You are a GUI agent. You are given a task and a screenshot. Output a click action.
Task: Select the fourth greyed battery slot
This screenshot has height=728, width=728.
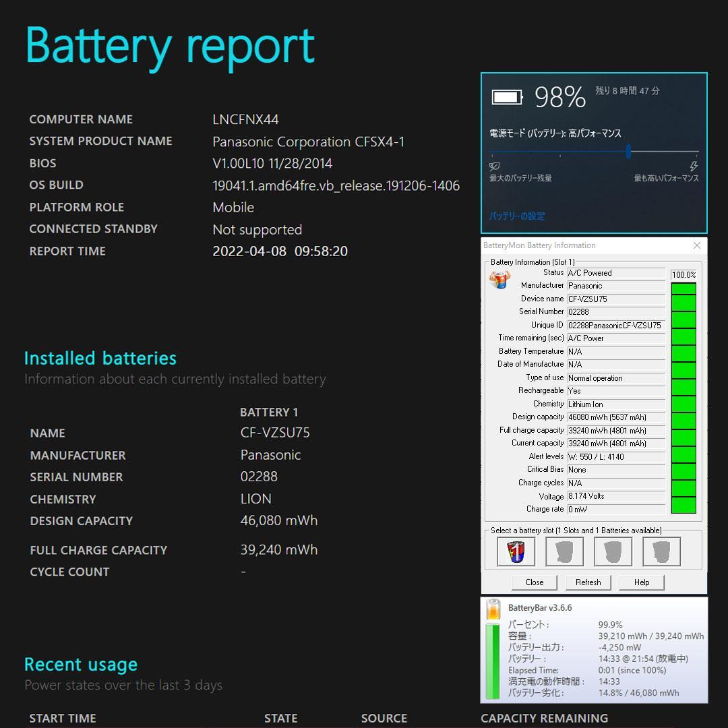point(661,552)
